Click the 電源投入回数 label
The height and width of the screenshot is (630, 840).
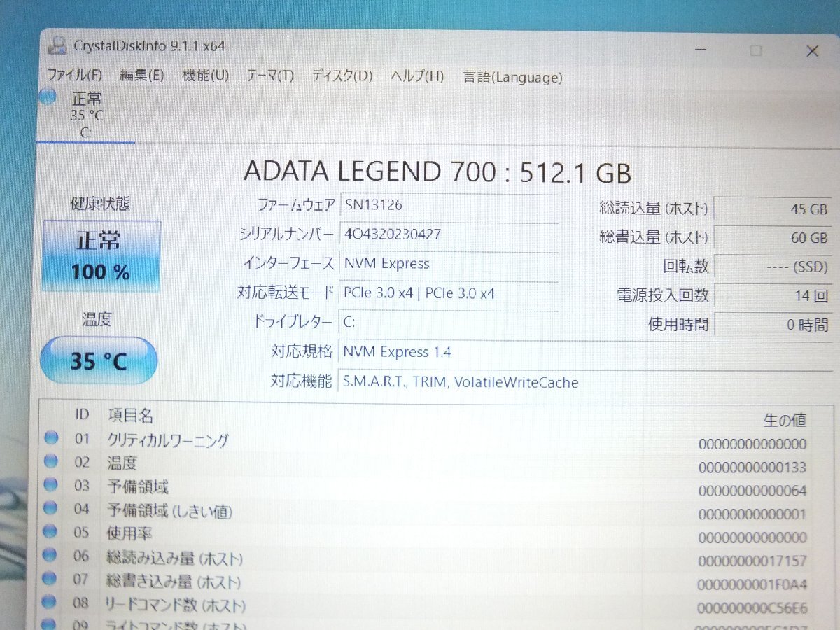coord(662,295)
